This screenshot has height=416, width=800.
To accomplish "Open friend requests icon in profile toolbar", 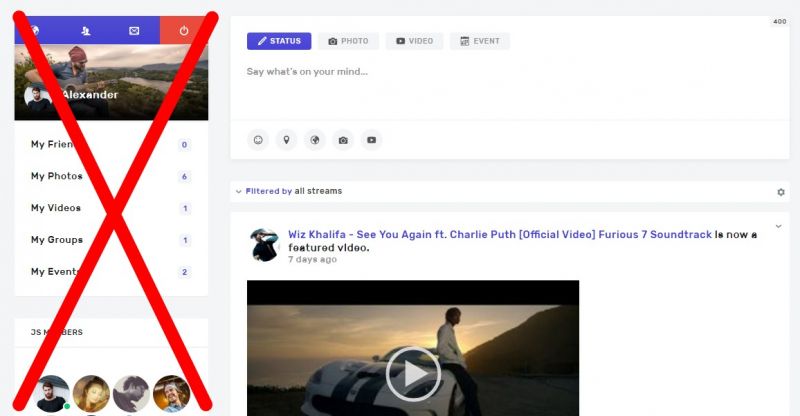I will (x=86, y=31).
